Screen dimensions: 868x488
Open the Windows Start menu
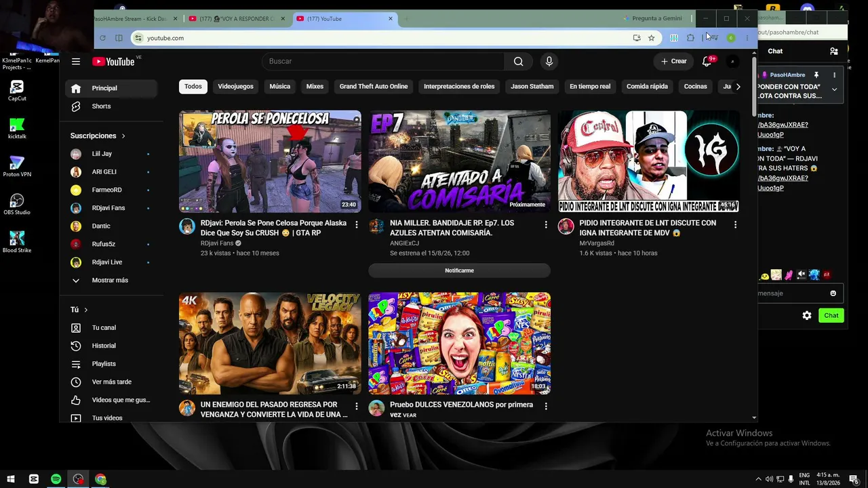(x=12, y=479)
